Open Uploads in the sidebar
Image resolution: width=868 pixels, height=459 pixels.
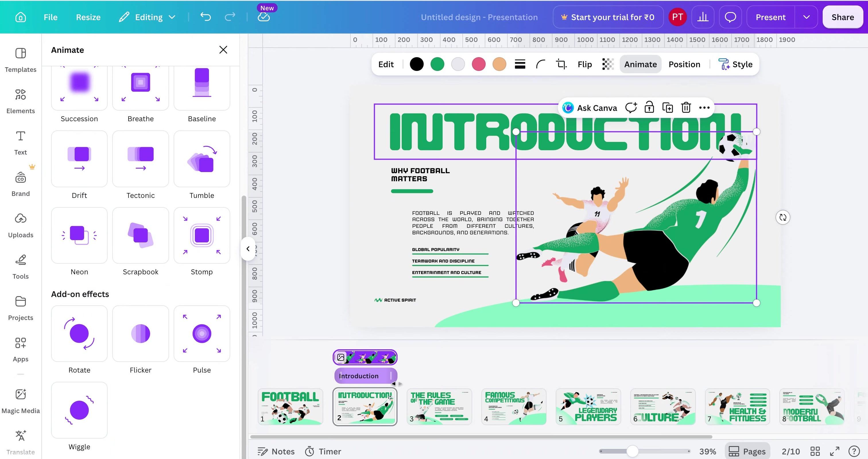click(x=21, y=225)
